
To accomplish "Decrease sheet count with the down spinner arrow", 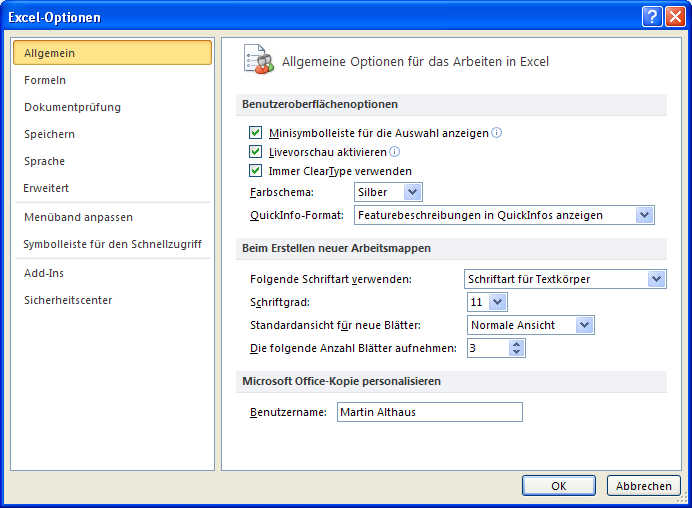I will (x=516, y=352).
